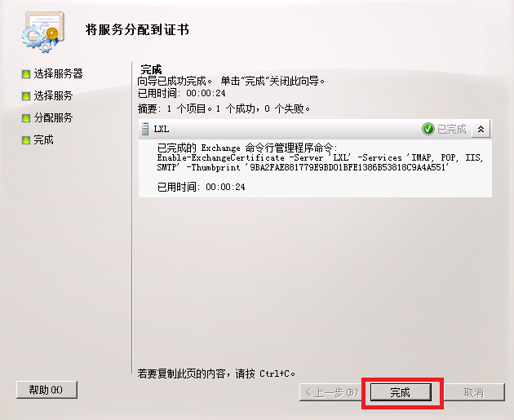The width and height of the screenshot is (514, 420).
Task: Click green square beside 选择服务 step
Action: 26,96
